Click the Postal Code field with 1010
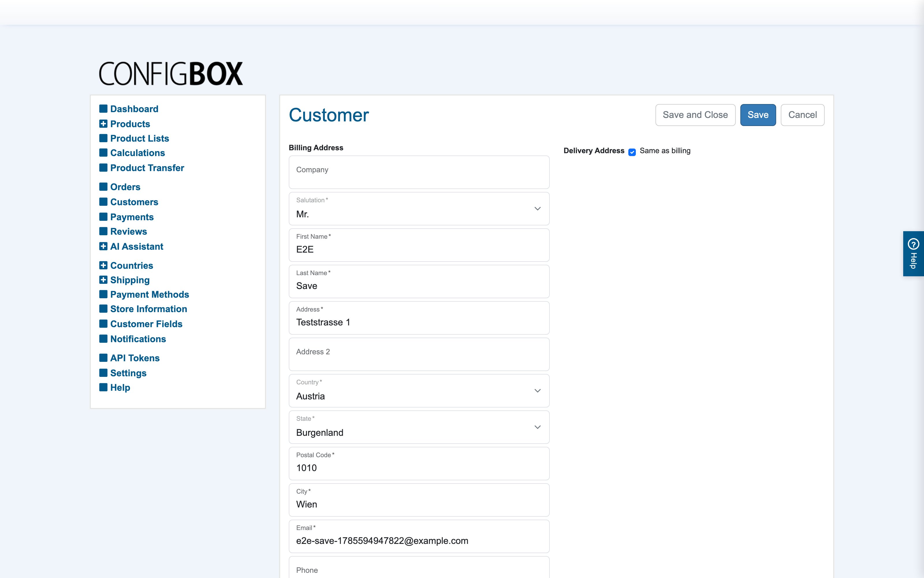924x578 pixels. coord(419,463)
